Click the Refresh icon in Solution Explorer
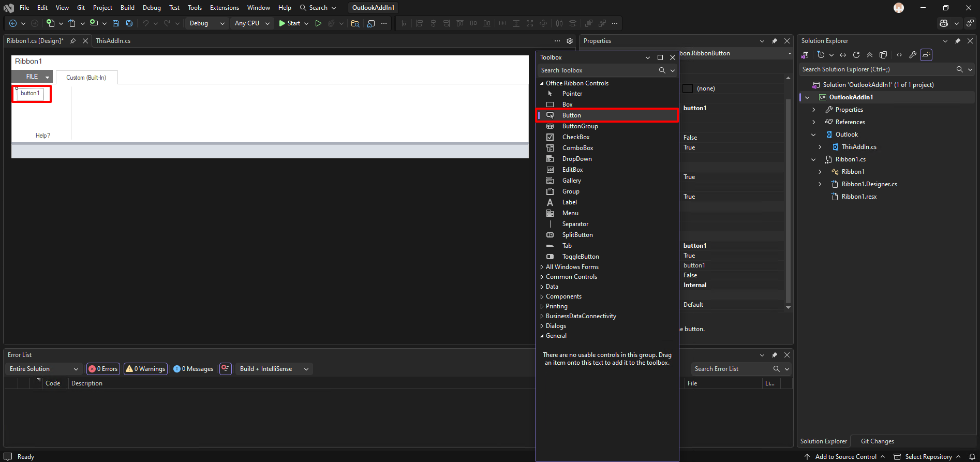The height and width of the screenshot is (462, 980). (856, 55)
